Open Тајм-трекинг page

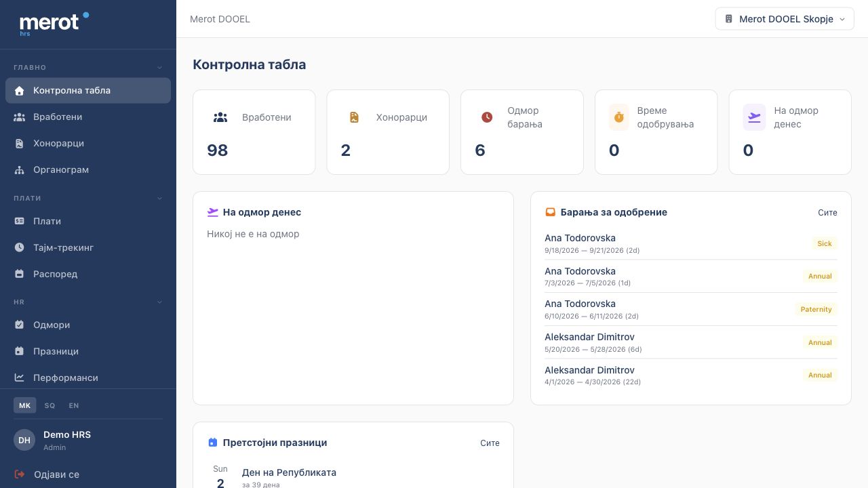88,247
